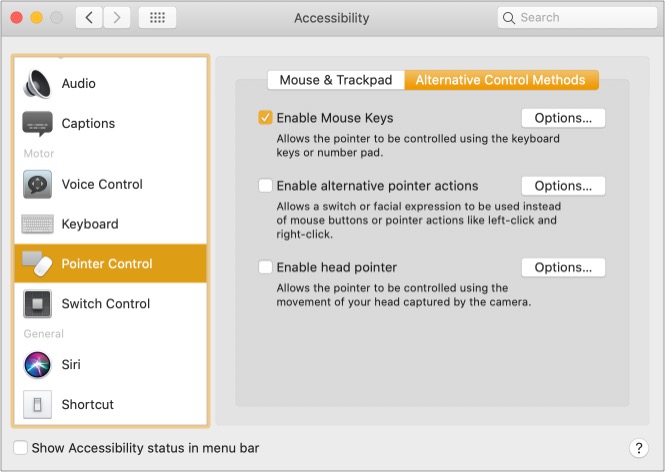
Task: Click the Voice Control icon
Action: point(37,184)
